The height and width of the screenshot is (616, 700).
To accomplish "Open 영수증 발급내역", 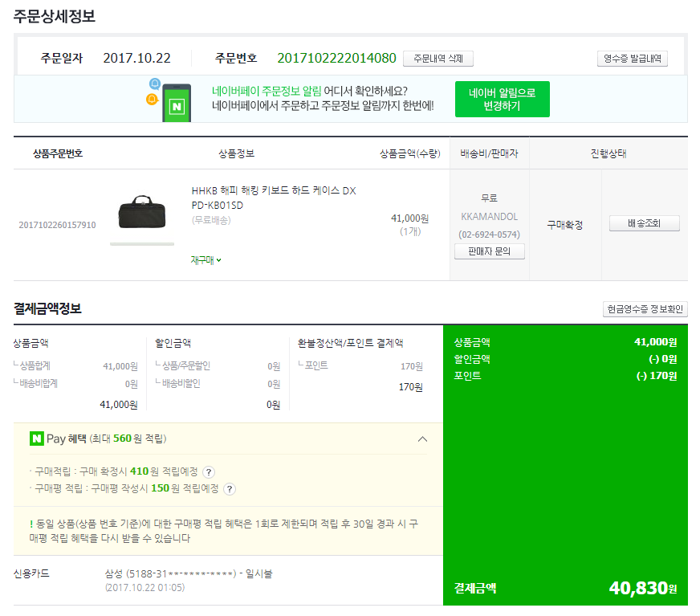I will [x=632, y=59].
